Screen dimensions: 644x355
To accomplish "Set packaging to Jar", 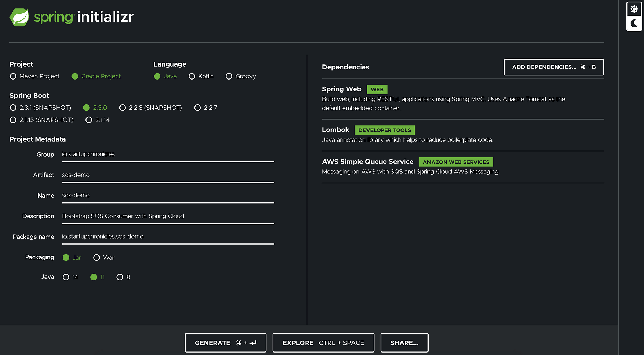I will [x=72, y=258].
